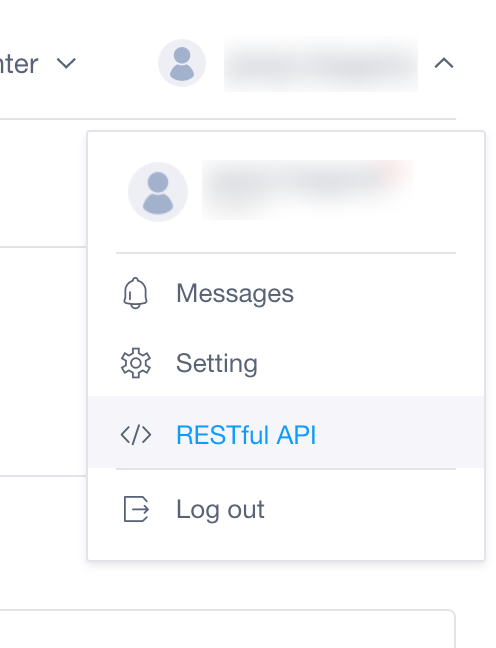This screenshot has width=496, height=648.
Task: Click the empty bordered panel at the bottom
Action: click(227, 629)
